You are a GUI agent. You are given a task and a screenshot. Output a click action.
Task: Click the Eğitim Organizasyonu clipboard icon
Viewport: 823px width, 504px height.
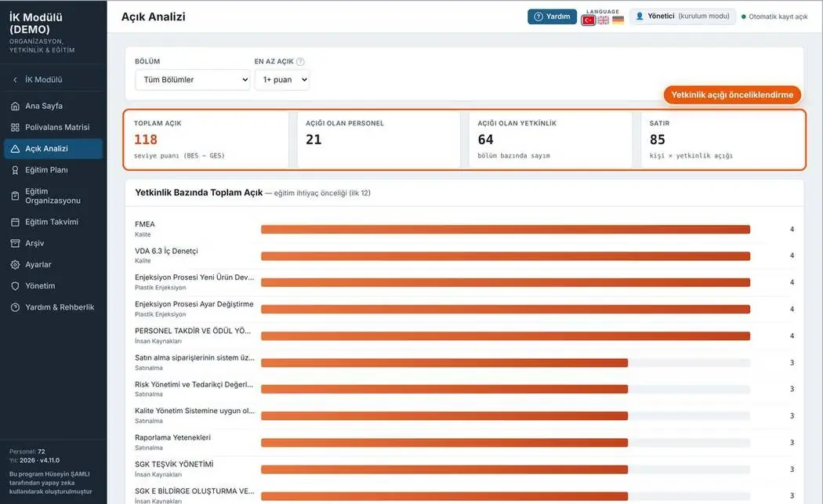(x=15, y=196)
